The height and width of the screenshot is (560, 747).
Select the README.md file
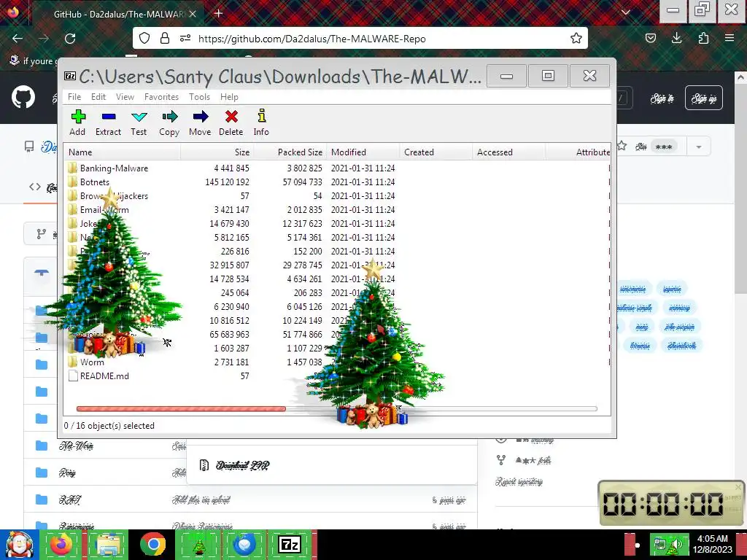pyautogui.click(x=337, y=376)
